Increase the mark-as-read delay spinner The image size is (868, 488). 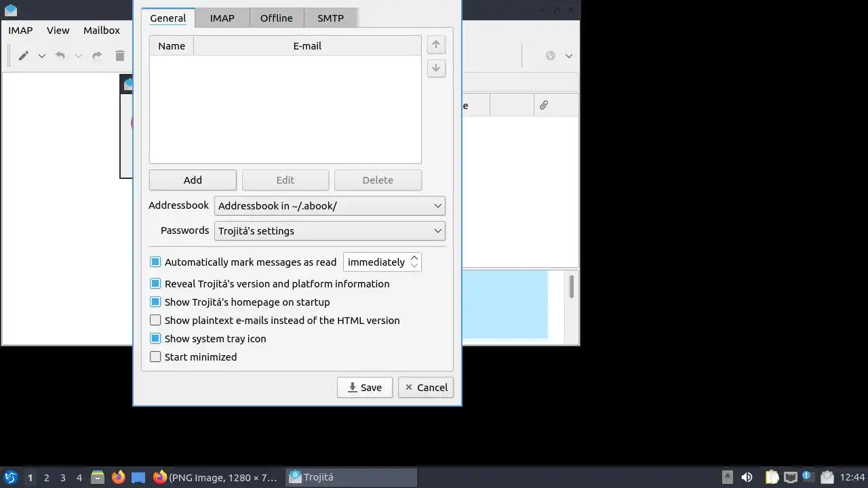[414, 258]
